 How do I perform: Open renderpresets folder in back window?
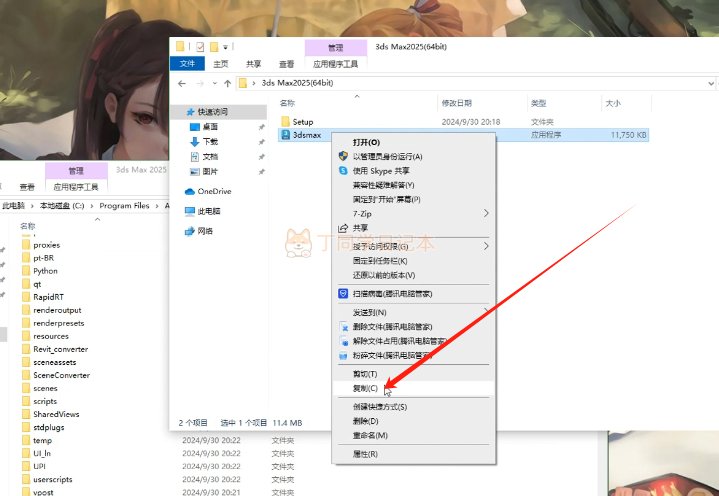[x=58, y=323]
